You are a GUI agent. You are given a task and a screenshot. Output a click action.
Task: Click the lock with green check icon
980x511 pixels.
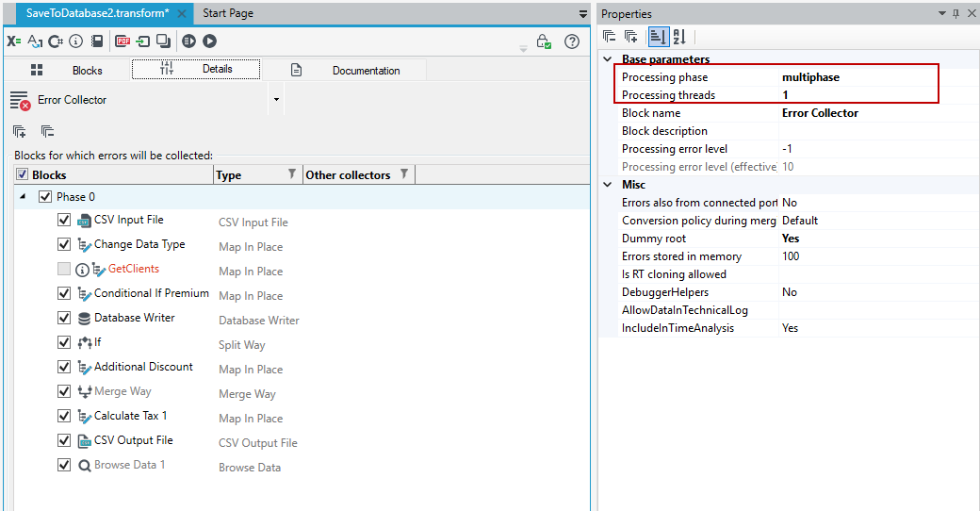(544, 41)
